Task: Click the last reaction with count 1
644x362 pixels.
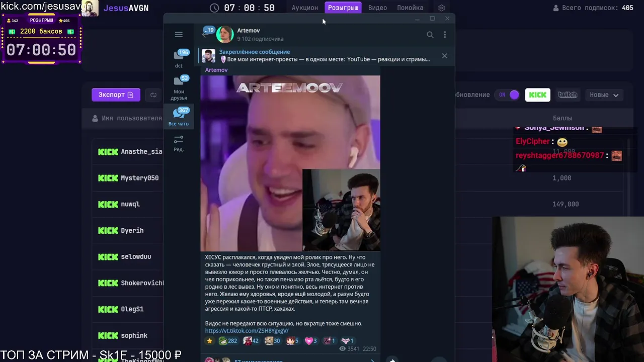Action: tap(348, 341)
